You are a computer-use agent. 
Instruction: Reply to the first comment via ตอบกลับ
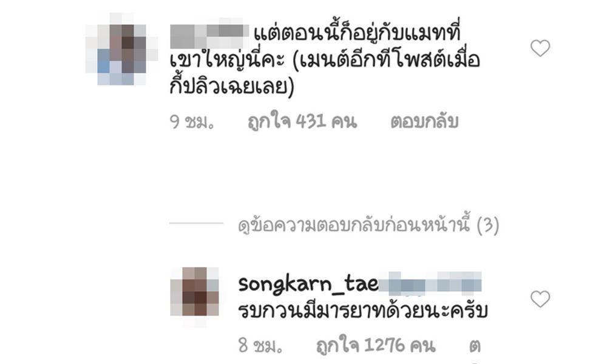coord(424,121)
